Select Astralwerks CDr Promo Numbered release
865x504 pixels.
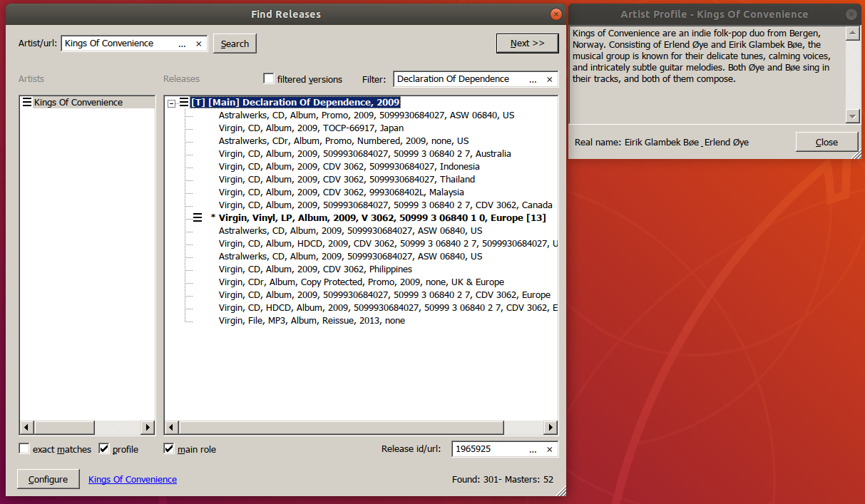pyautogui.click(x=344, y=141)
